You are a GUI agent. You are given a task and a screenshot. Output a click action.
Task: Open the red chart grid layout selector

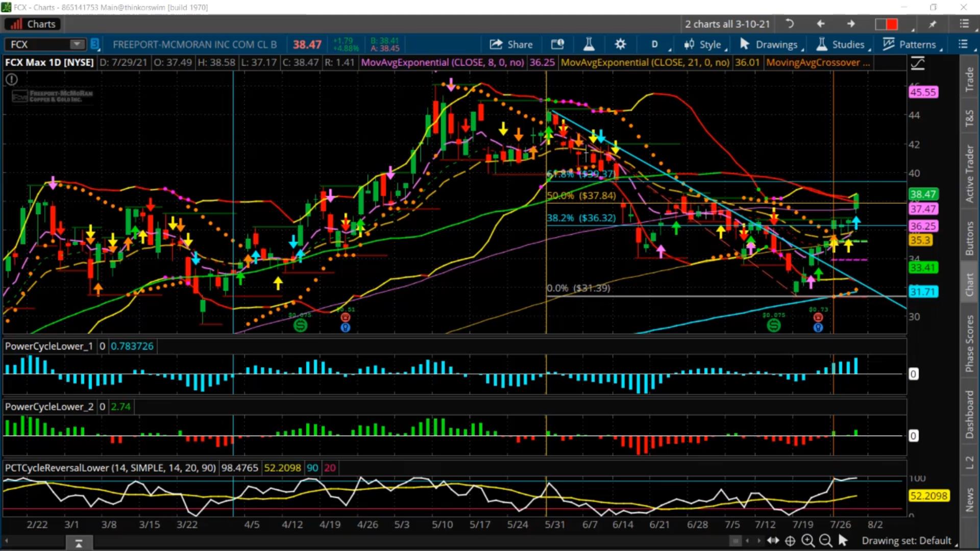coord(887,24)
